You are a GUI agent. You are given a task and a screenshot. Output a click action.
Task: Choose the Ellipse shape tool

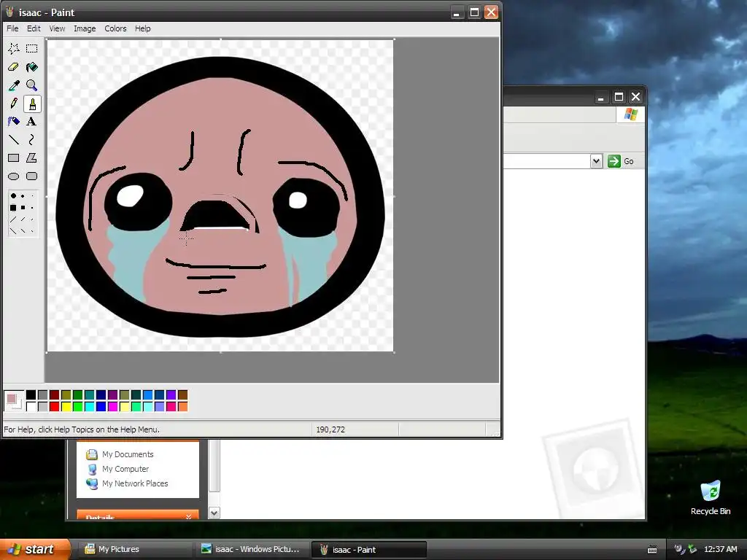coord(13,176)
